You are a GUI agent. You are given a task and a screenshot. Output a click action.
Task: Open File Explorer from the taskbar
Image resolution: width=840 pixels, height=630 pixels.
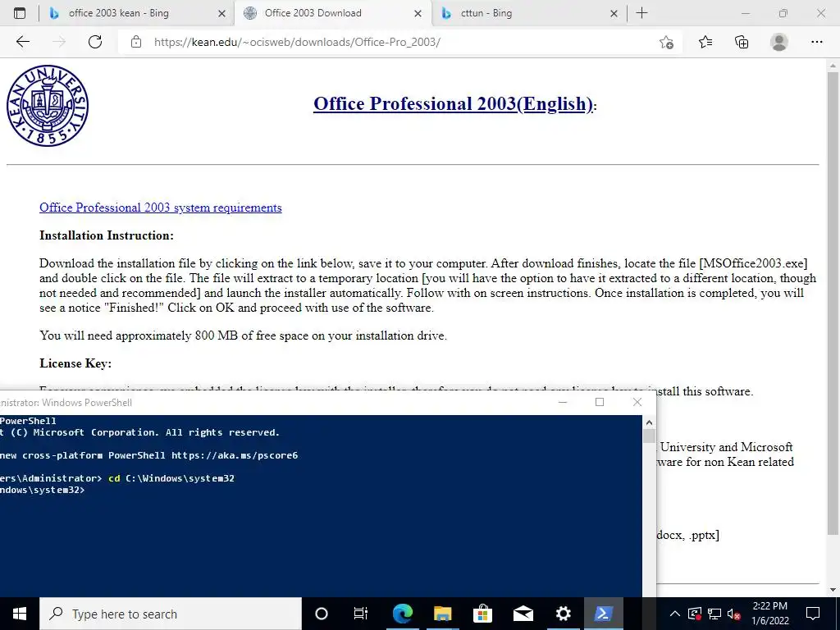[442, 614]
